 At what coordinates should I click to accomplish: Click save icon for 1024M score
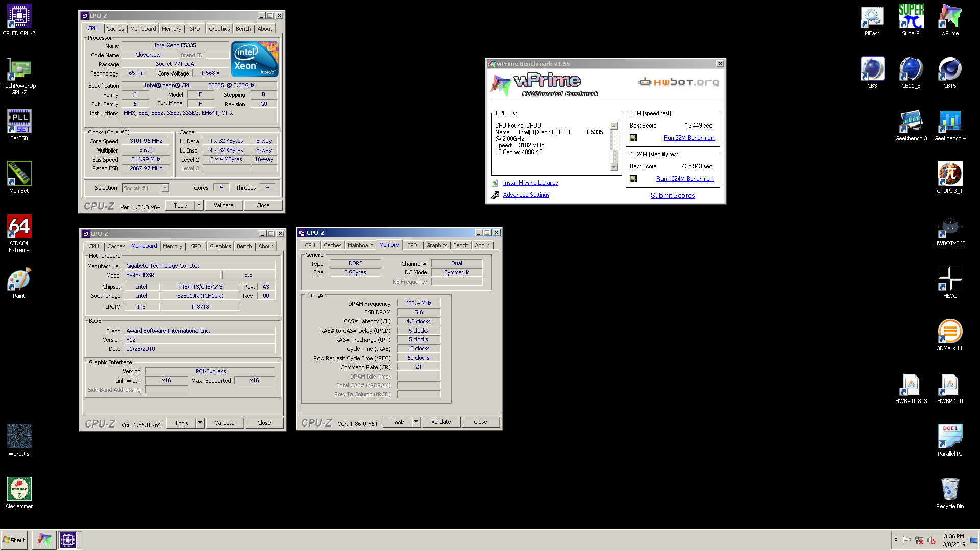tap(633, 179)
